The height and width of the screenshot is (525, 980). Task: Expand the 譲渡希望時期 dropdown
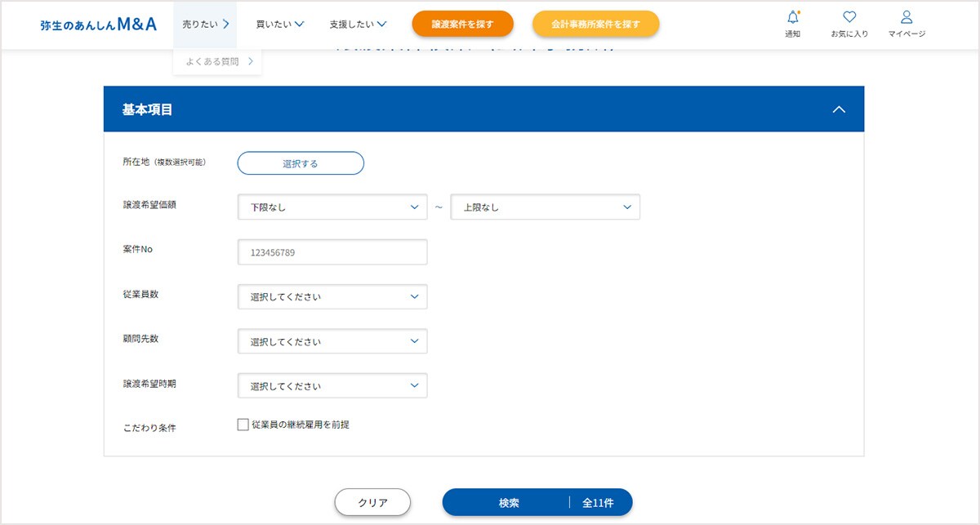point(332,385)
